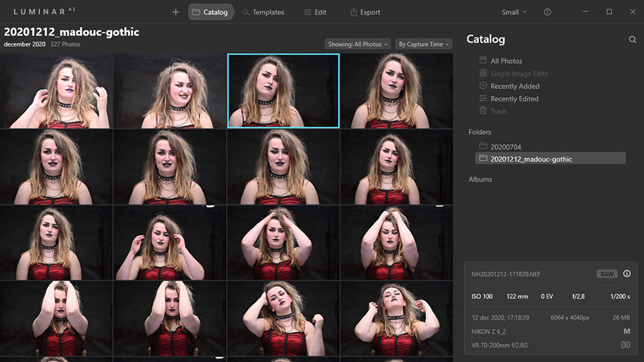644x362 pixels.
Task: Click the Recently Edited sliders icon
Action: (483, 99)
